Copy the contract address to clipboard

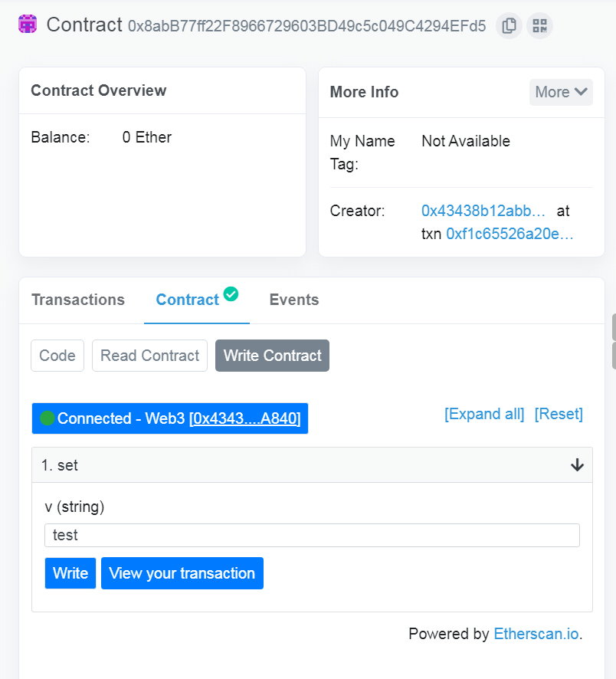[x=509, y=25]
